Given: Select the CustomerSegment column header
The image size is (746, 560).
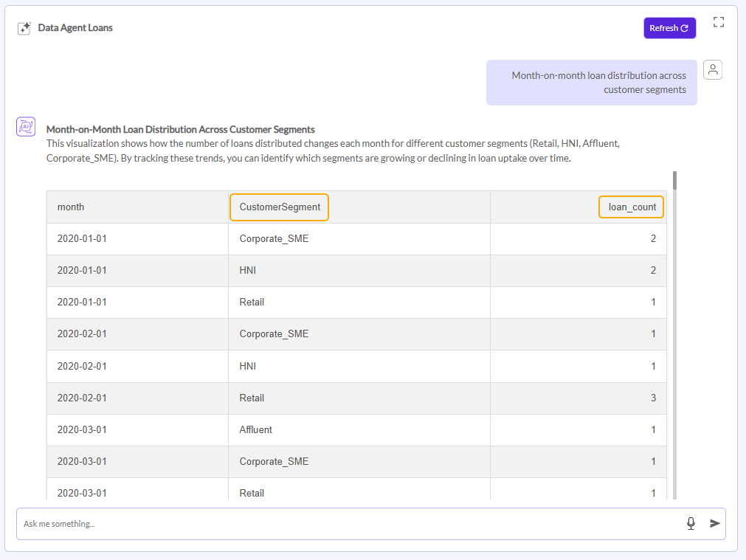Looking at the screenshot, I should coord(280,207).
